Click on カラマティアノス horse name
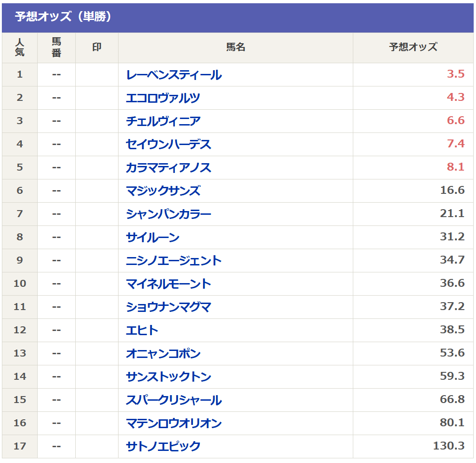 [x=168, y=168]
